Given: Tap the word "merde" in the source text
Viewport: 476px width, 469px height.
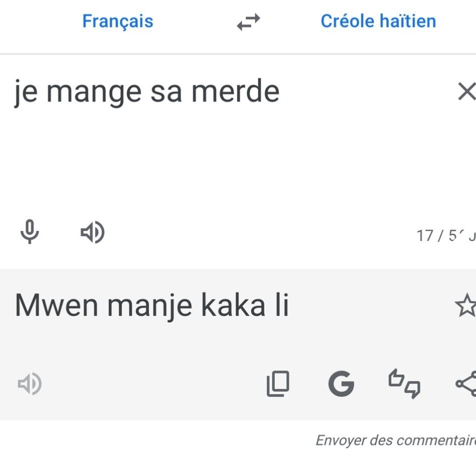Looking at the screenshot, I should pos(236,91).
